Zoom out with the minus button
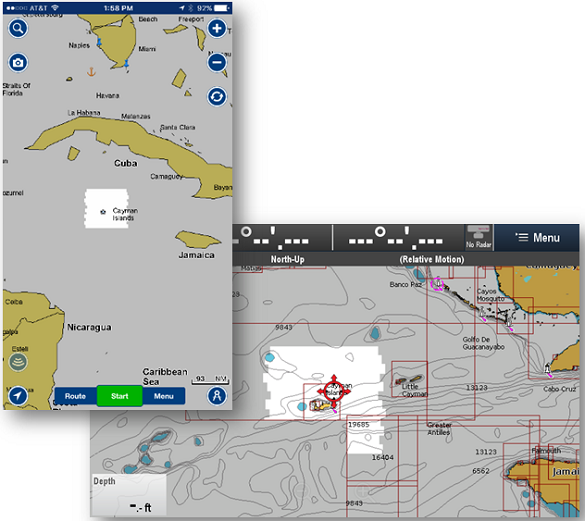This screenshot has height=521, width=585. 217,62
